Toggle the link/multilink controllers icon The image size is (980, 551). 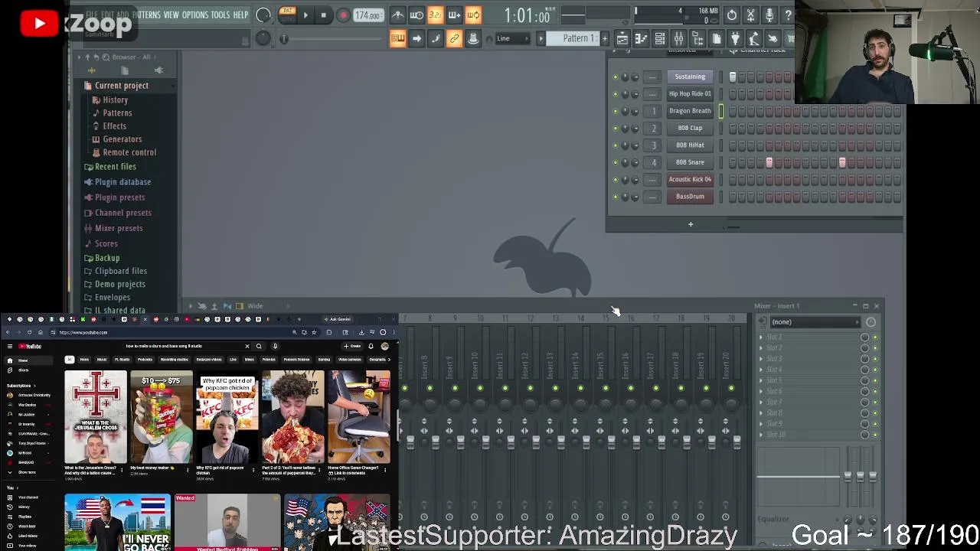454,38
